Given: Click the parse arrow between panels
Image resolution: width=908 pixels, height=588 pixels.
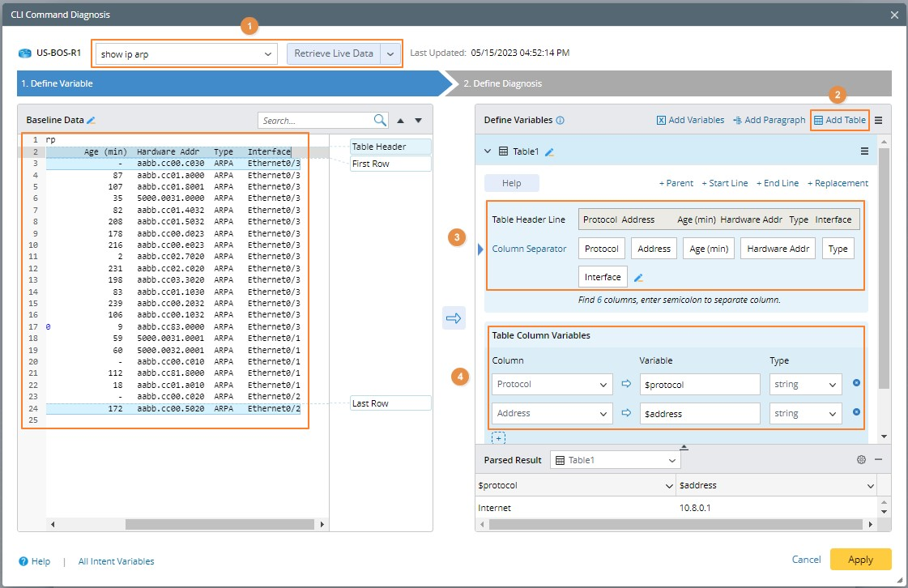Looking at the screenshot, I should coord(454,317).
